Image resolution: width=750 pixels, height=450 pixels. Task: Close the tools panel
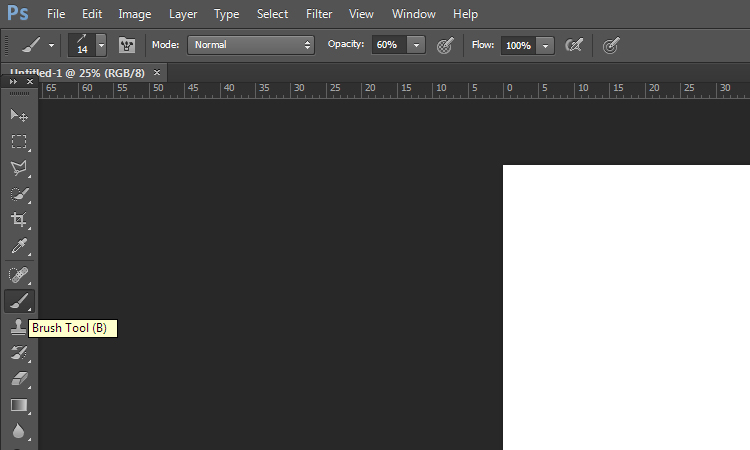(30, 82)
